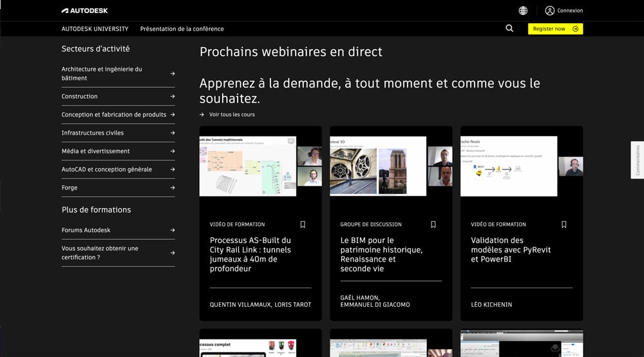Click the Prochains webinaires en direct heading
The image size is (644, 357).
(291, 52)
